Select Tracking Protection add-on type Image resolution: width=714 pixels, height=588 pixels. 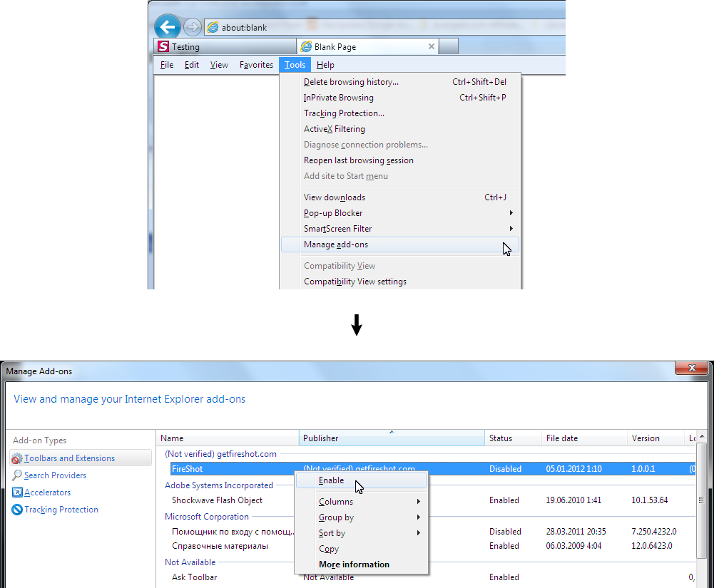coord(61,510)
